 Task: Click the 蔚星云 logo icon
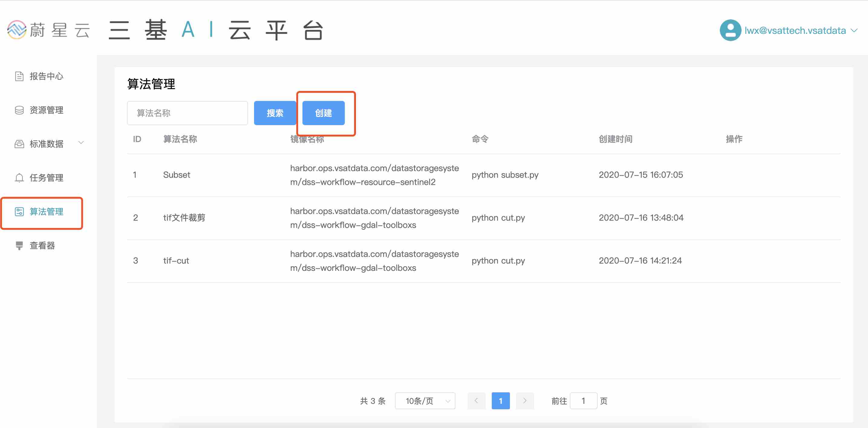(x=17, y=30)
